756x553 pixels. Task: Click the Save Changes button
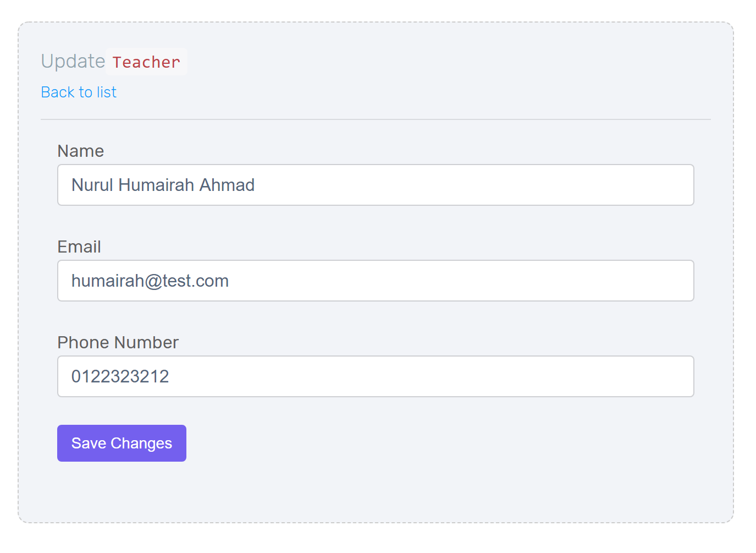[122, 443]
